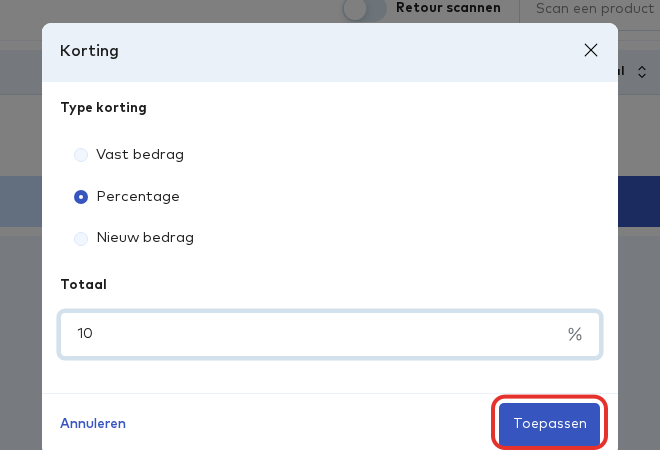
Task: Toggle the Retour scannen switch
Action: pyautogui.click(x=365, y=8)
